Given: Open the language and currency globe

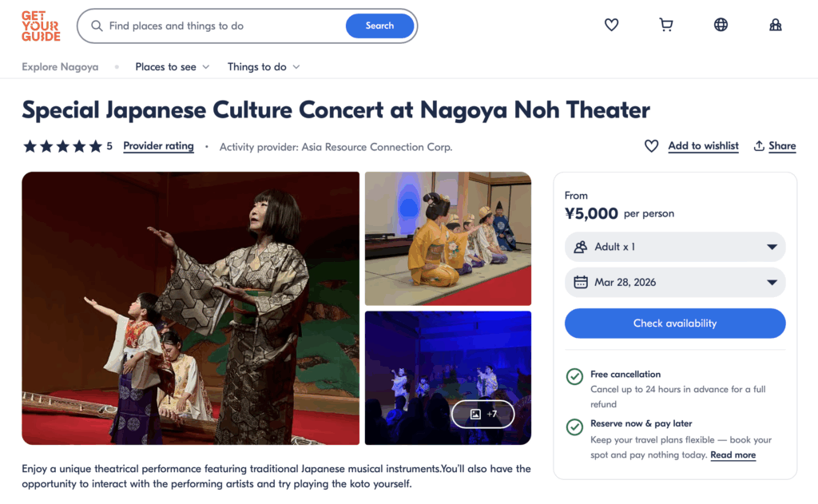Looking at the screenshot, I should click(721, 26).
